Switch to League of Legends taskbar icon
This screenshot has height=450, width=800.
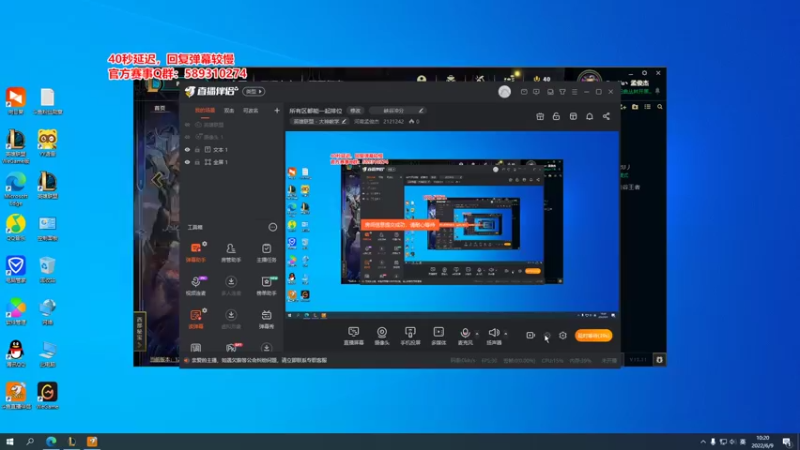pyautogui.click(x=72, y=441)
